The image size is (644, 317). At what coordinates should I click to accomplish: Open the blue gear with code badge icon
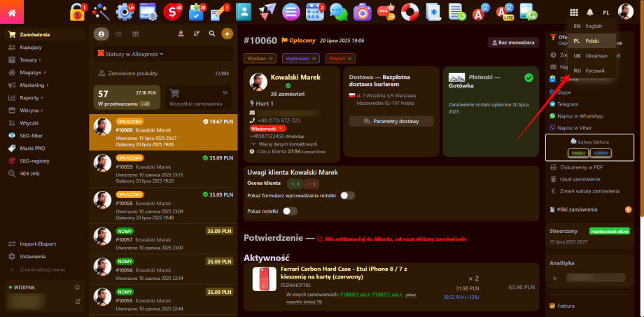click(x=125, y=12)
